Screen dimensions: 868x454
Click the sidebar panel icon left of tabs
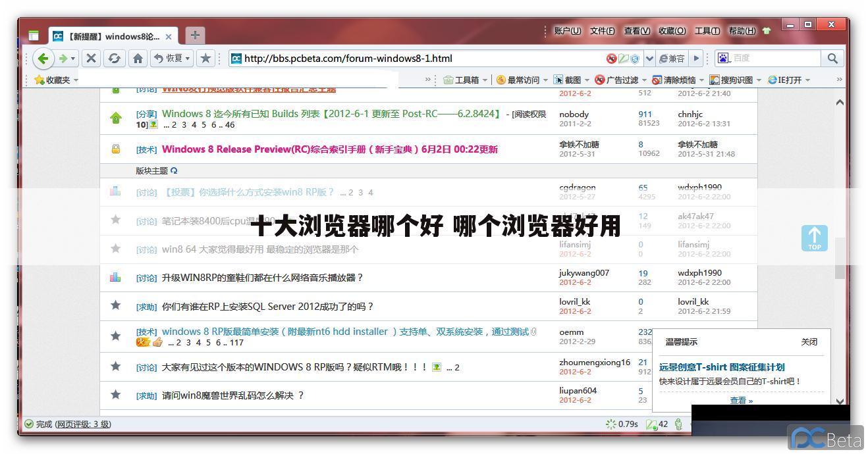point(34,36)
